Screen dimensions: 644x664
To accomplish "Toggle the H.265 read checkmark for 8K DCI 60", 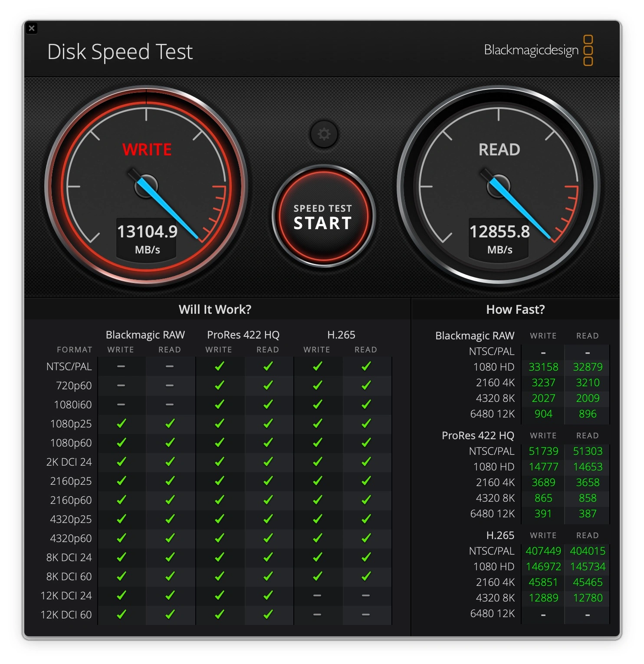I will [366, 576].
